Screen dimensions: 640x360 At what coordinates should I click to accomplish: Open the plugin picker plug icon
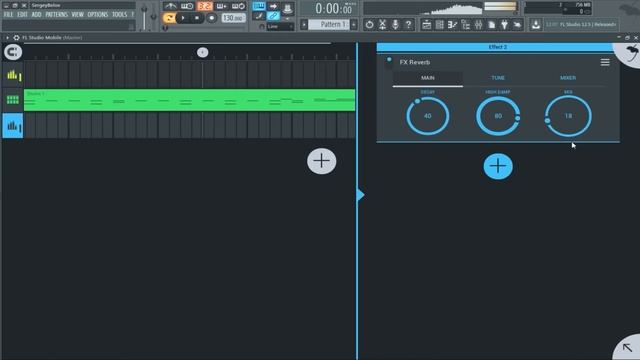[x=504, y=25]
